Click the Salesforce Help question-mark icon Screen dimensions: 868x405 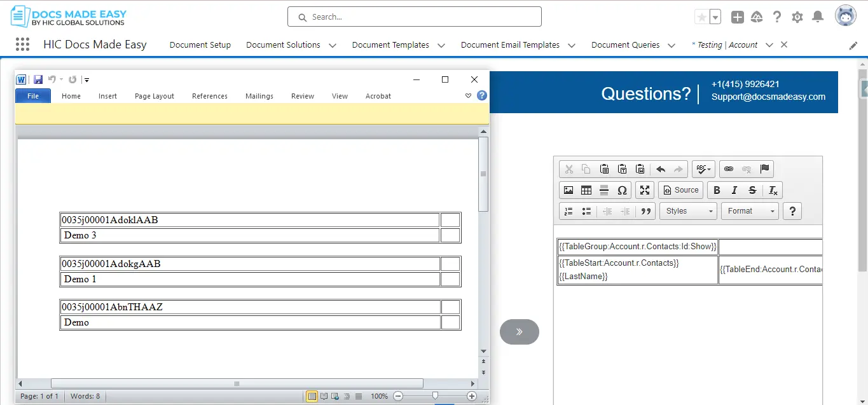point(777,17)
